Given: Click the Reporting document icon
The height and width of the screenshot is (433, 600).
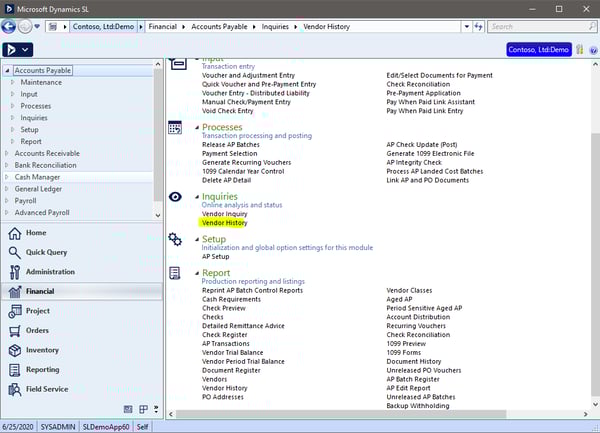Looking at the screenshot, I should point(15,370).
